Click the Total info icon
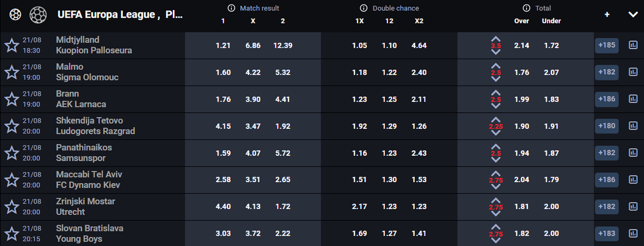This screenshot has width=644, height=246. pyautogui.click(x=526, y=8)
